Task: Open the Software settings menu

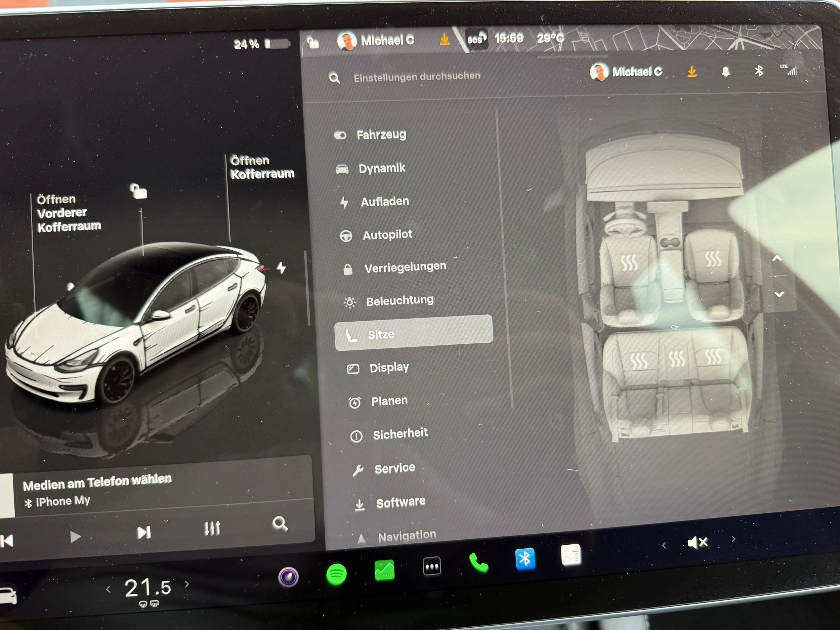Action: [390, 502]
